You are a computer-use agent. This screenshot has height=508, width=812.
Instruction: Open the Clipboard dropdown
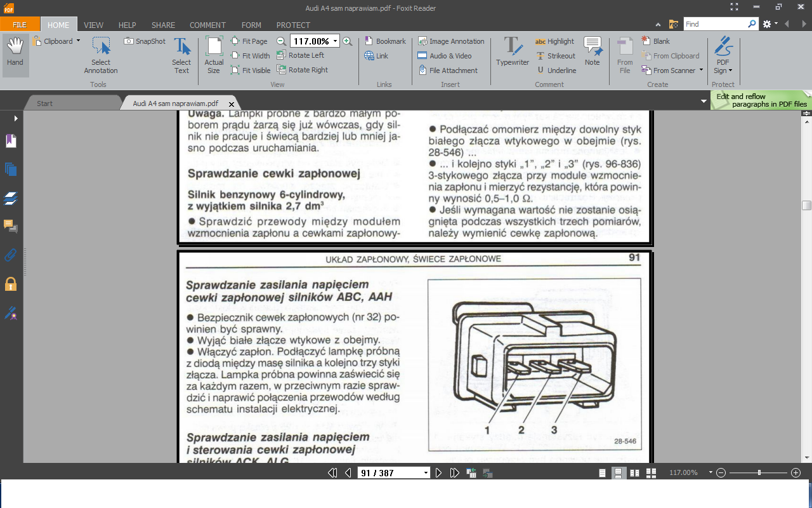(x=78, y=41)
